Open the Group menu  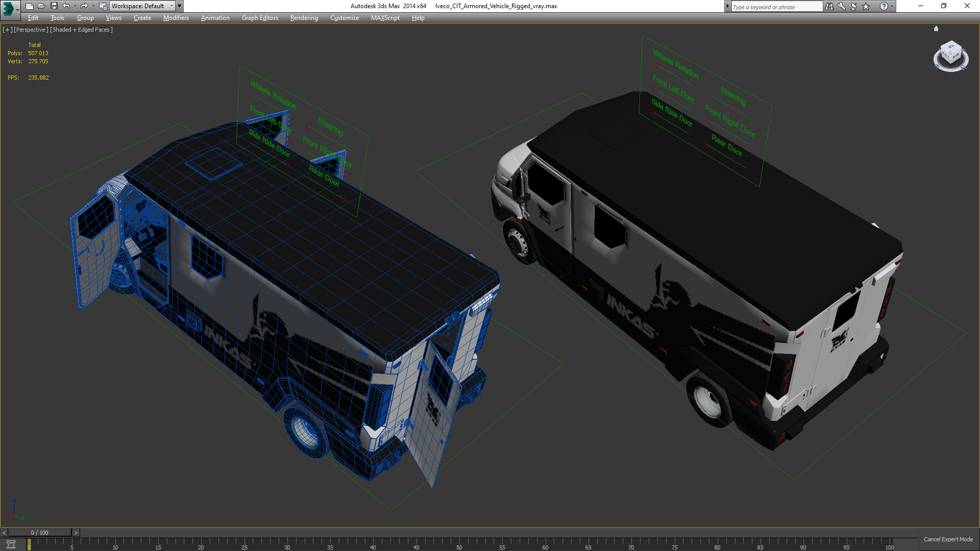coord(85,18)
